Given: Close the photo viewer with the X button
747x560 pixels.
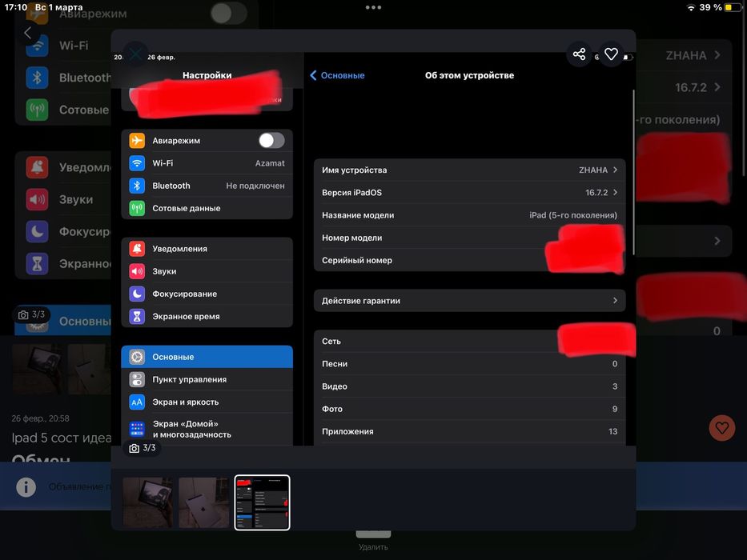Looking at the screenshot, I should point(136,54).
